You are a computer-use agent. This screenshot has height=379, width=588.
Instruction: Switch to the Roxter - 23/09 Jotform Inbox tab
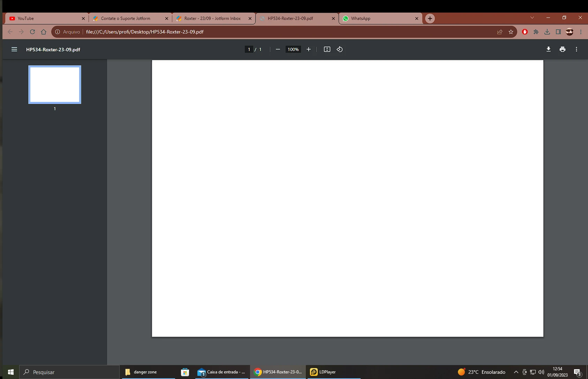[x=209, y=18]
